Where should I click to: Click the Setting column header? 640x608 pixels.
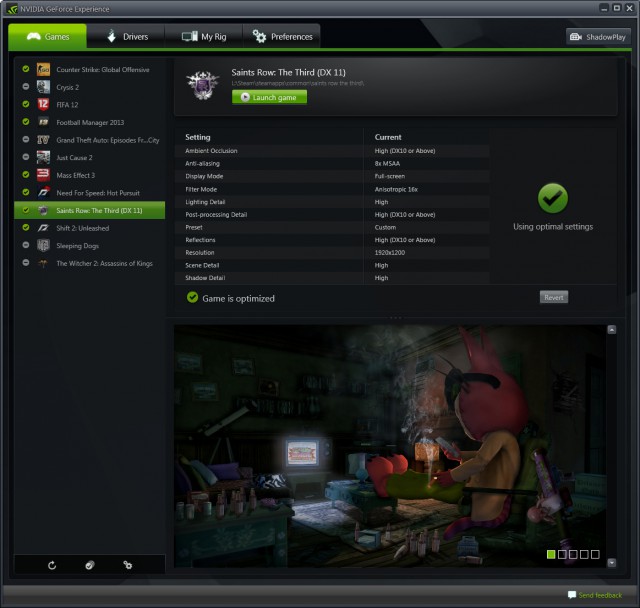point(198,137)
